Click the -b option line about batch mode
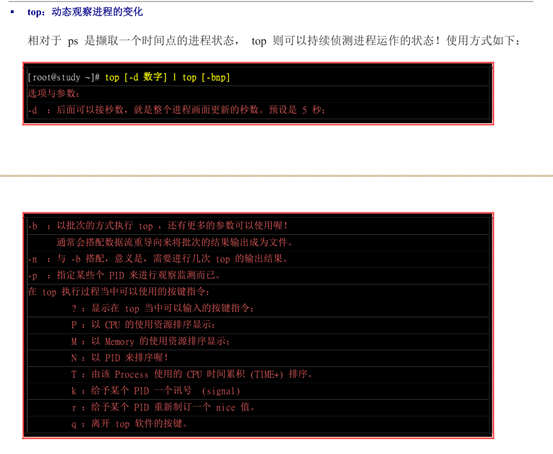 point(158,226)
